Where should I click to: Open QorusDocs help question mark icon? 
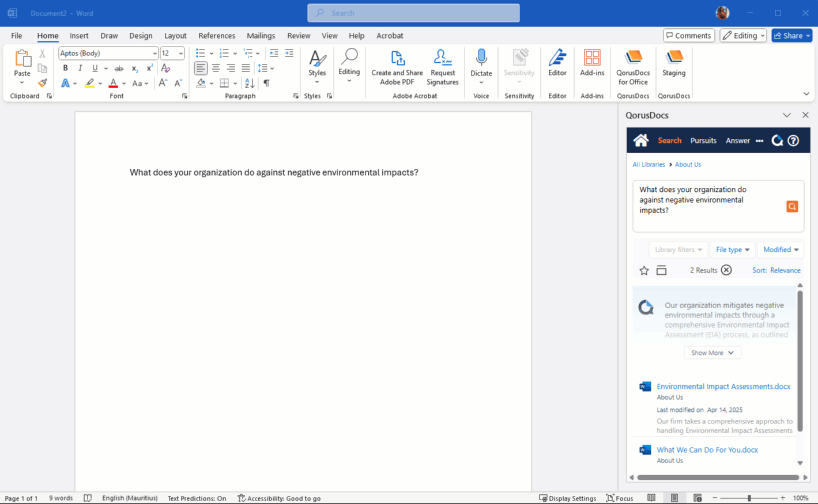tap(793, 141)
